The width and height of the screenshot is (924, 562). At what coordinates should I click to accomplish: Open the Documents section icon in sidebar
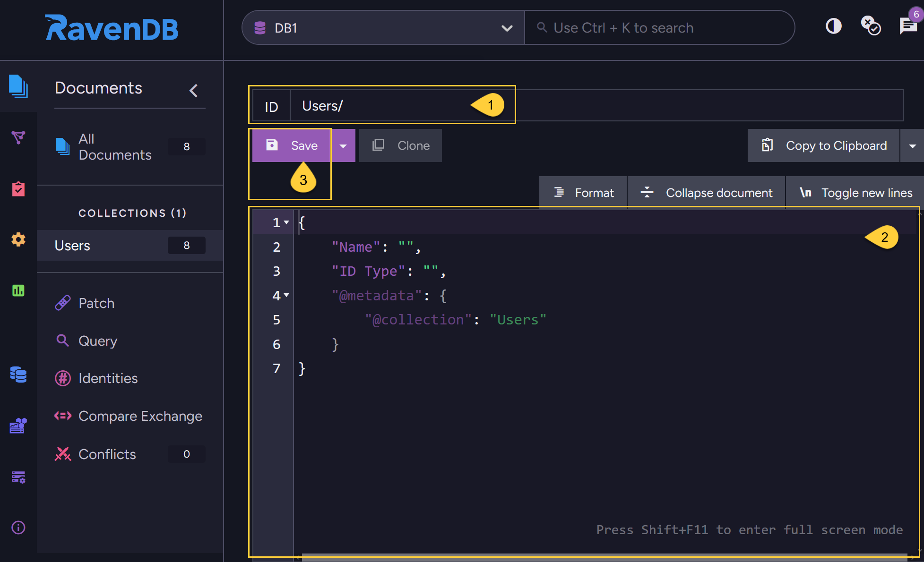pos(18,86)
